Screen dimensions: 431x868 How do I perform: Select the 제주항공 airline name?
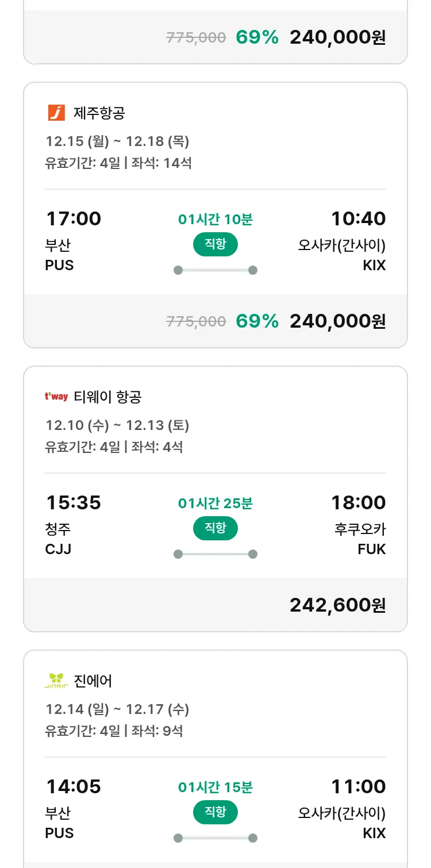click(99, 113)
